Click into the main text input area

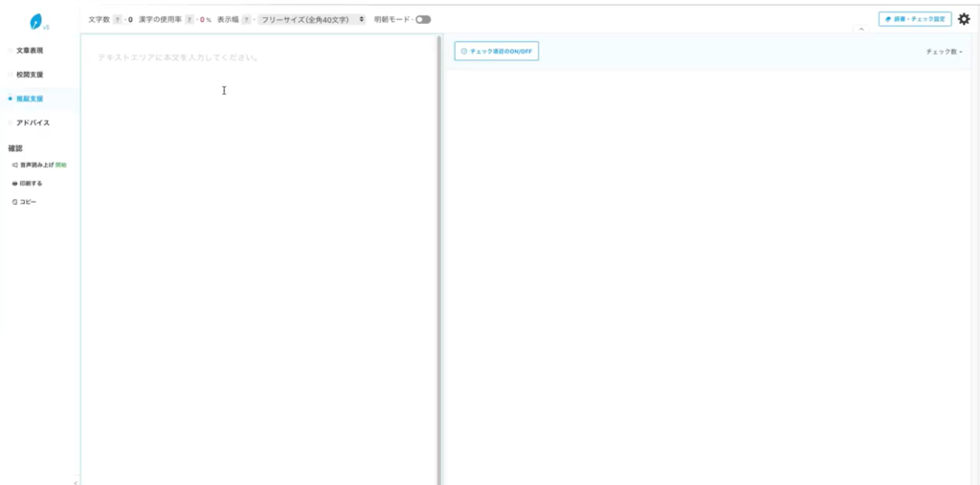click(258, 239)
